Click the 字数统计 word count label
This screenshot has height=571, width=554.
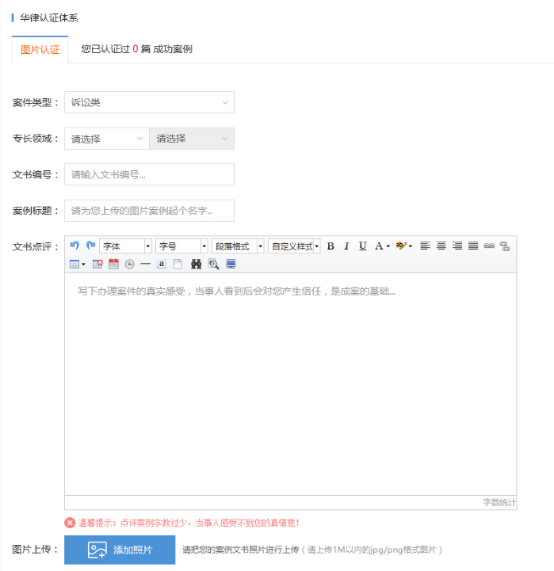tap(499, 503)
